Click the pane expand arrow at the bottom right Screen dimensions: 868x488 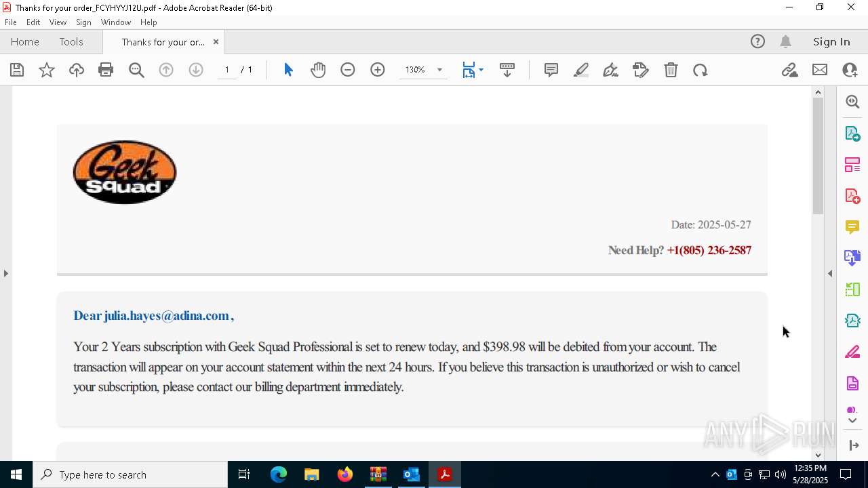pyautogui.click(x=854, y=445)
